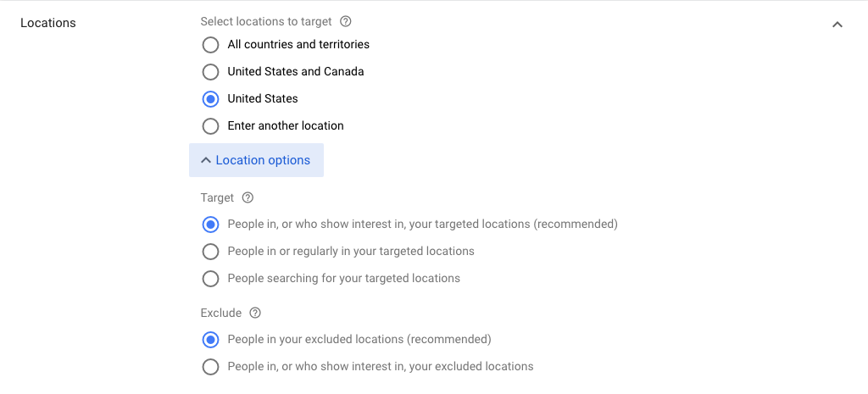
Task: Click the Exclude label text
Action: (221, 313)
